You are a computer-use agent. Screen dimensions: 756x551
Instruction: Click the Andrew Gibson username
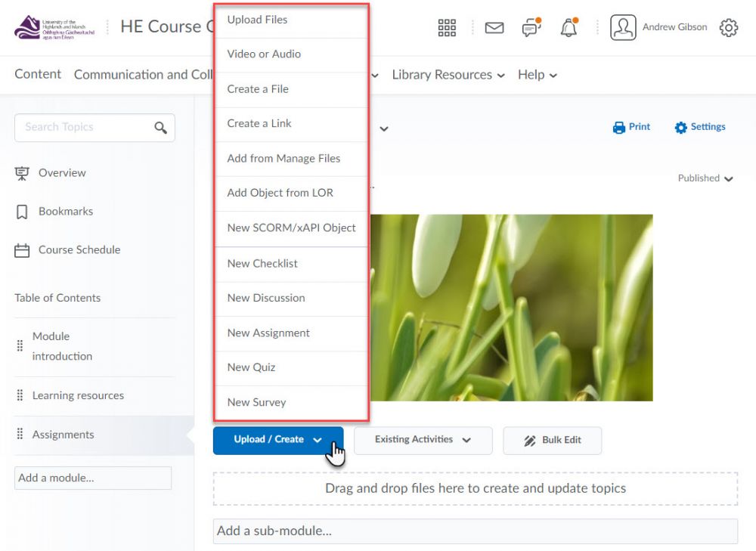click(x=674, y=27)
